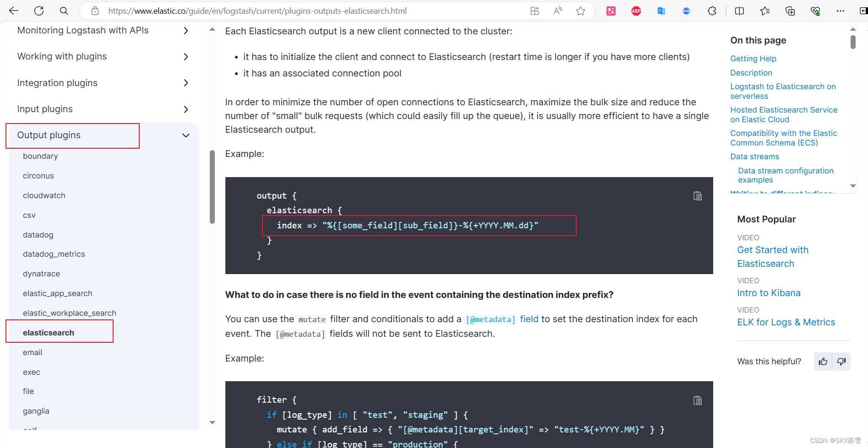Open the exec plugin page
This screenshot has height=448, width=868.
32,372
